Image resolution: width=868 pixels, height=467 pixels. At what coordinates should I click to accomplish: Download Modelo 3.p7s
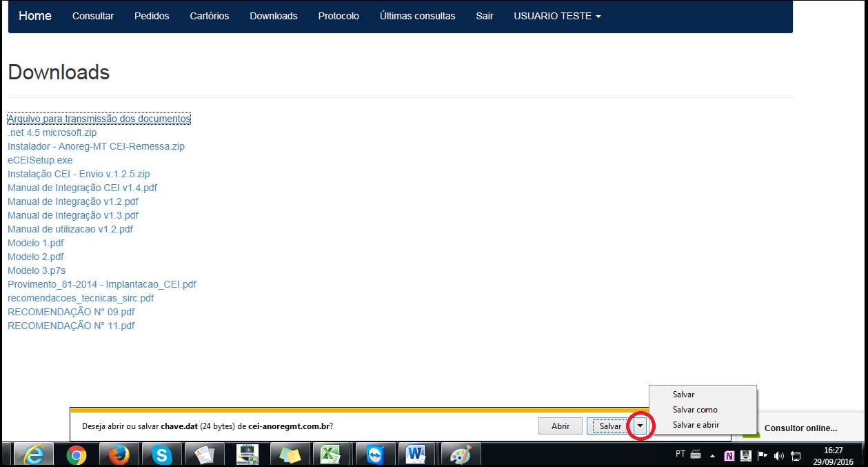(x=37, y=270)
